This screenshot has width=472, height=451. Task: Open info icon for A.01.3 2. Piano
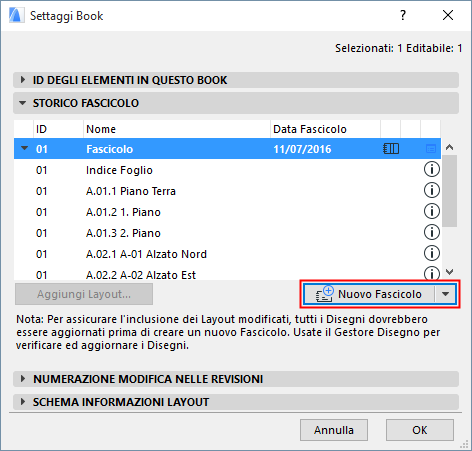(x=432, y=232)
